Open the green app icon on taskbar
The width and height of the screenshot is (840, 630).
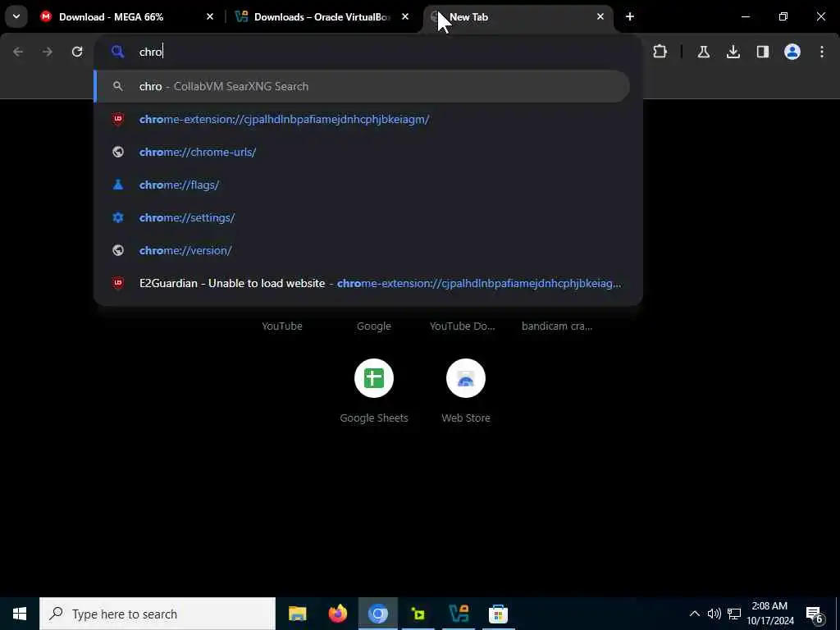pos(418,614)
